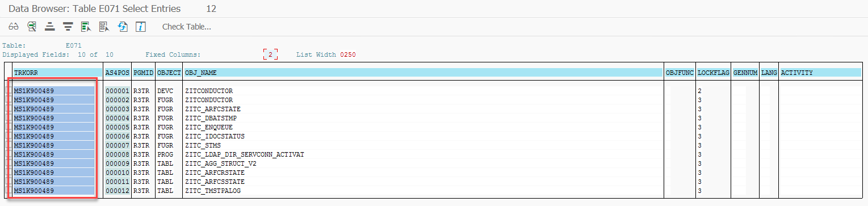Click the Fixed Columns value field
The width and height of the screenshot is (868, 206).
[270, 54]
